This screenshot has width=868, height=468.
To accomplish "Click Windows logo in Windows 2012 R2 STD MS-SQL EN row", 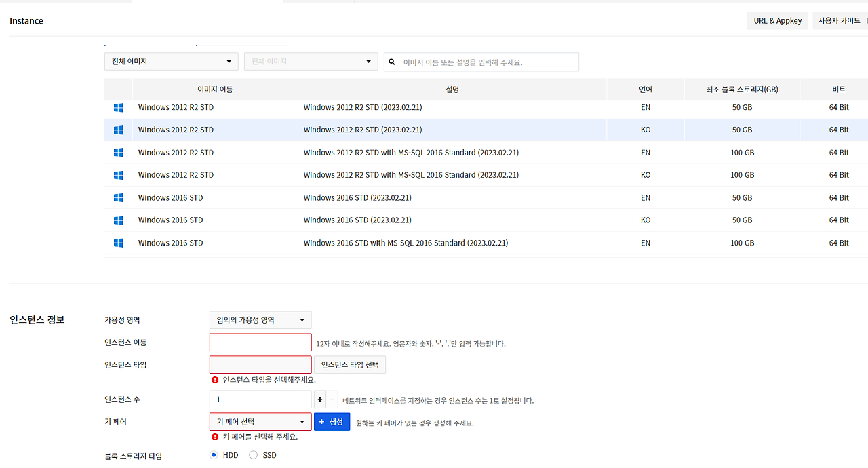I will point(118,153).
